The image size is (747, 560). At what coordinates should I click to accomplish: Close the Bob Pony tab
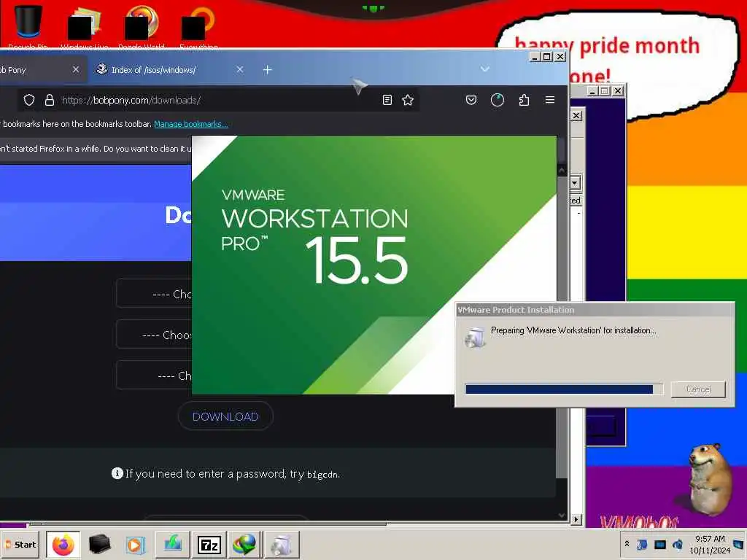[x=76, y=69]
